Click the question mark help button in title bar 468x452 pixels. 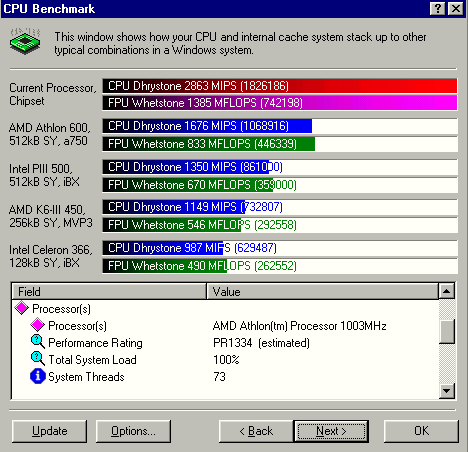click(438, 8)
